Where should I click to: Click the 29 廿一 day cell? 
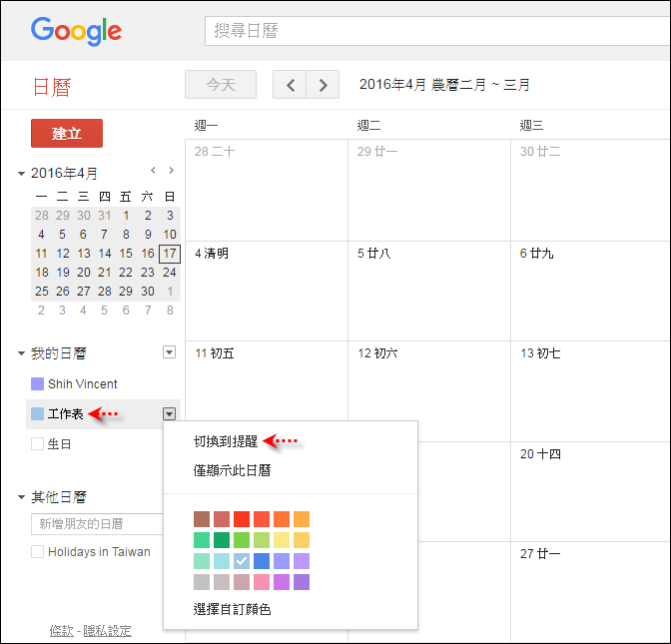point(429,190)
